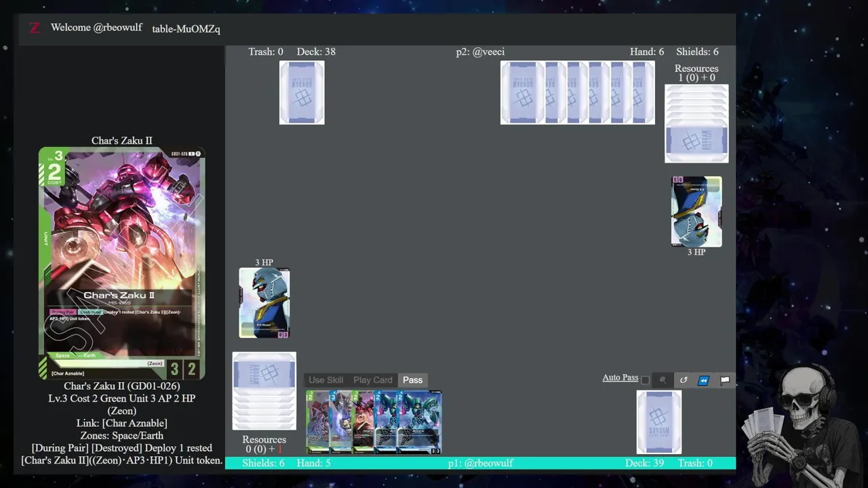Click the Zones: Space/Earth description line
This screenshot has height=488, width=868.
122,435
